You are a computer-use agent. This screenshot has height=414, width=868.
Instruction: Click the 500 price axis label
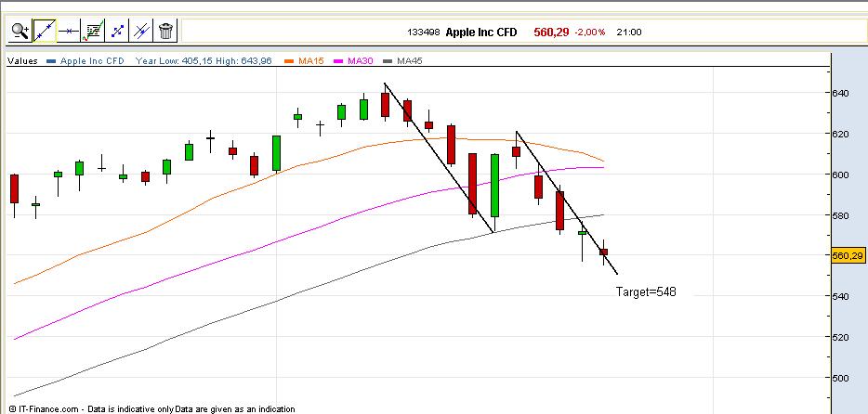click(840, 378)
